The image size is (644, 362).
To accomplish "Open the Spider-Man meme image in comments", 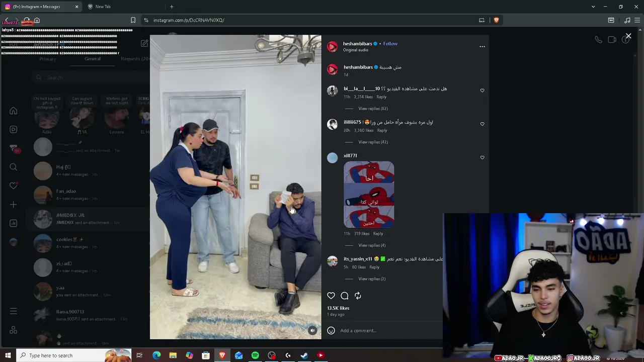I will click(369, 195).
